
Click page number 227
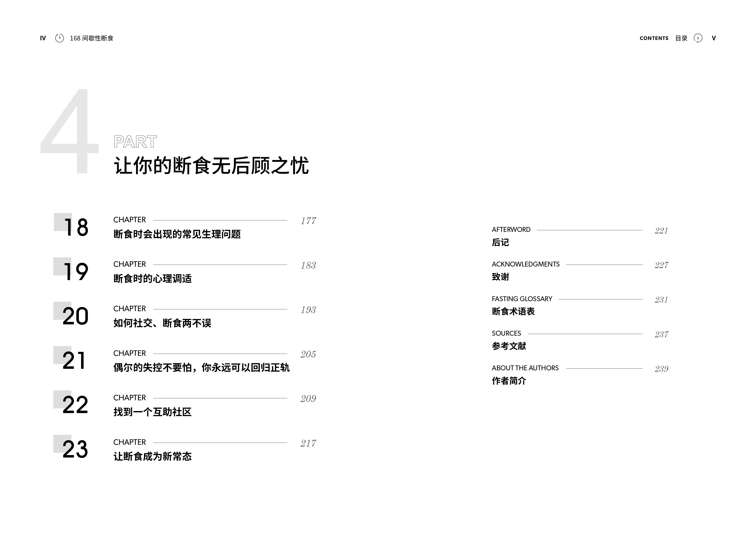(661, 265)
